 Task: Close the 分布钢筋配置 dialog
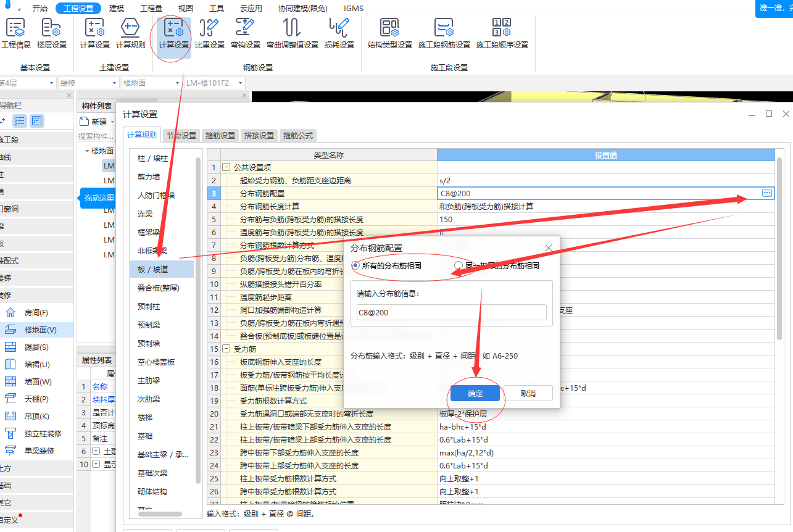548,247
